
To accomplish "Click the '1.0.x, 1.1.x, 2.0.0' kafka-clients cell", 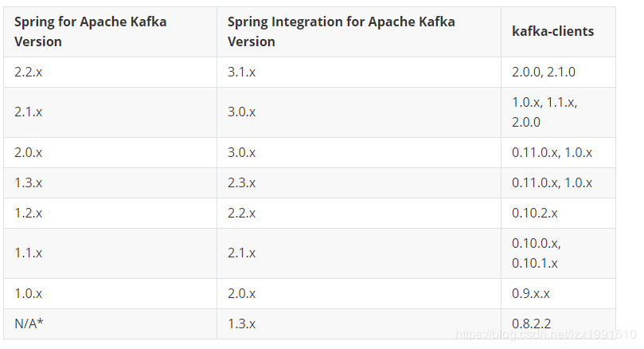I will [x=544, y=112].
